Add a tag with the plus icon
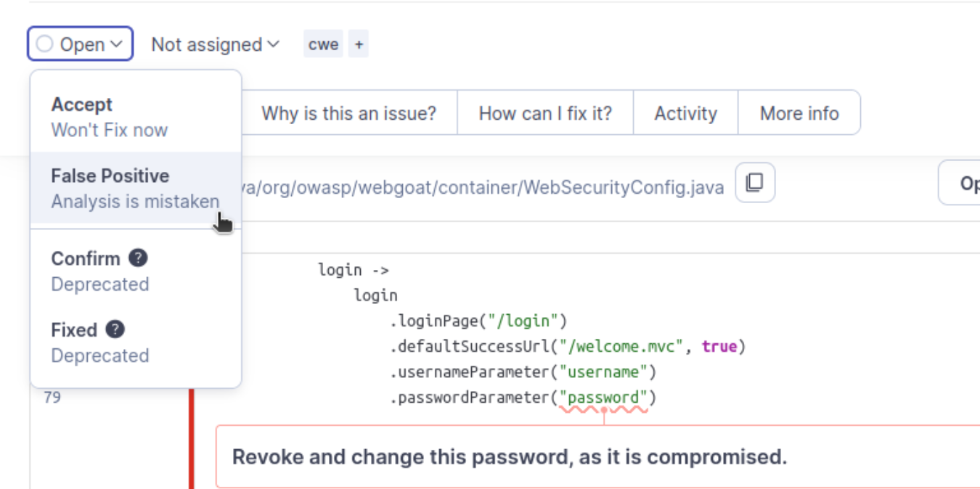The height and width of the screenshot is (489, 980). [359, 44]
